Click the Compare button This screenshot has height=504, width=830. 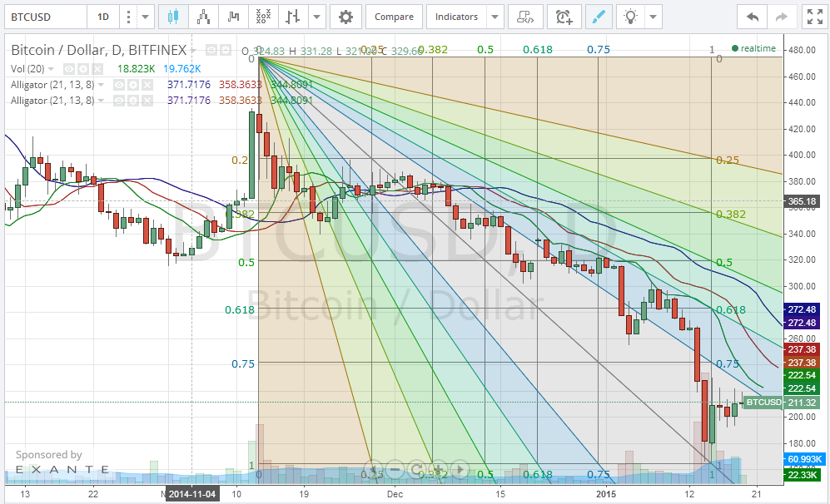tap(394, 17)
